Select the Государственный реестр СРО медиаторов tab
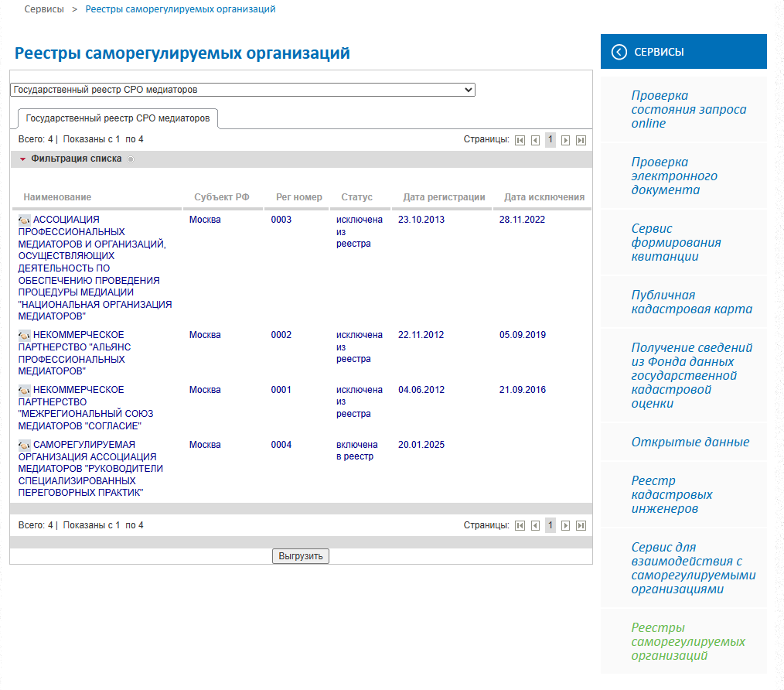 (118, 118)
